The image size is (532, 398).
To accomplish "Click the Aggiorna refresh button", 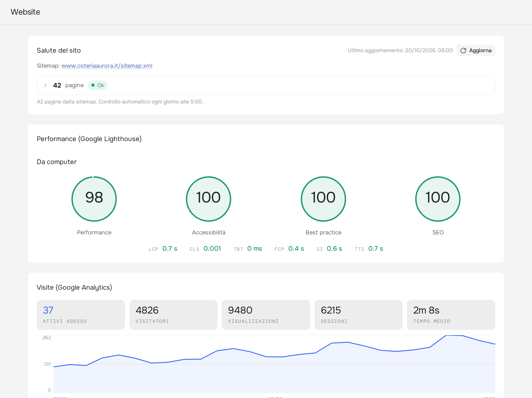I will click(475, 50).
